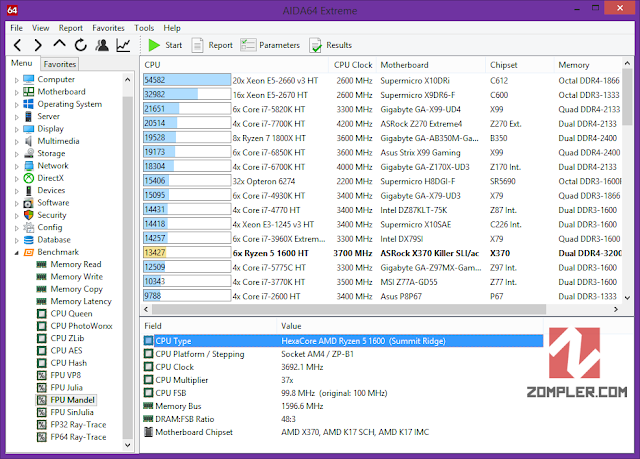Click the Operating System Windows icon
Image resolution: width=640 pixels, height=459 pixels.
pyautogui.click(x=29, y=104)
